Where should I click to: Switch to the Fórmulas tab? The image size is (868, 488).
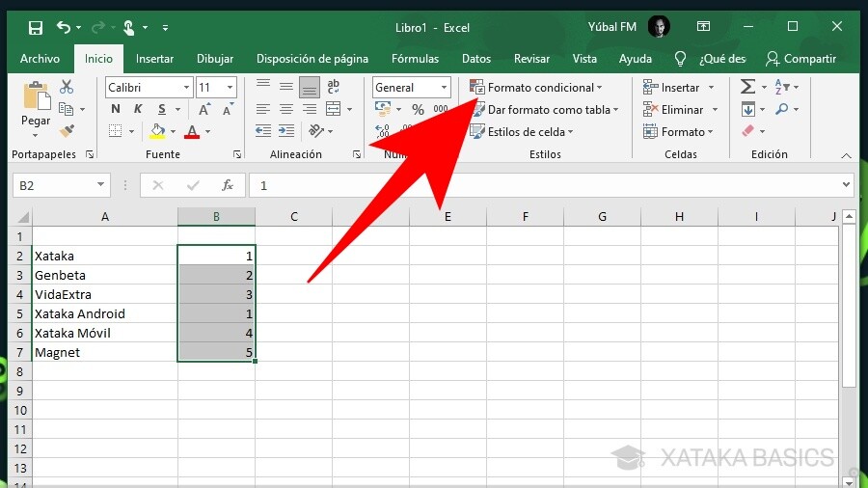coord(415,59)
